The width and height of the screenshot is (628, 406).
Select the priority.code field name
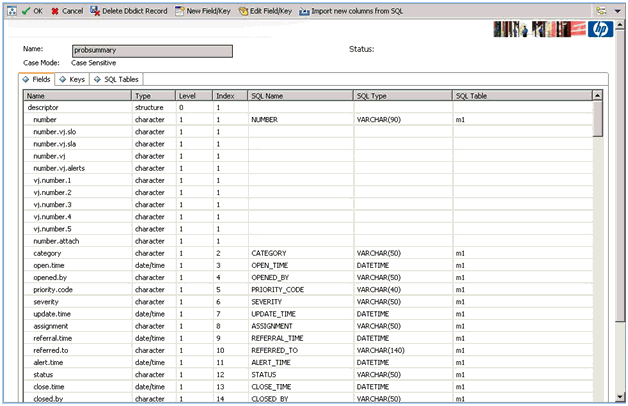click(x=53, y=290)
